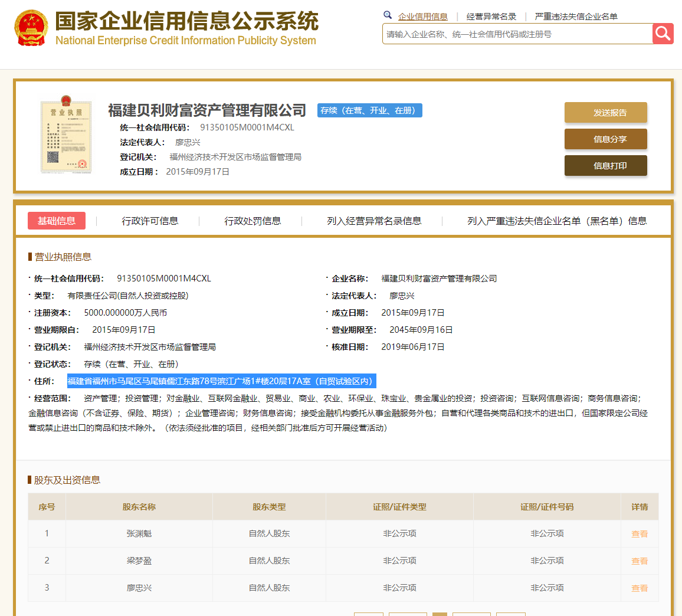Image resolution: width=682 pixels, height=616 pixels.
Task: Open the business license thumbnail image
Action: (x=65, y=135)
